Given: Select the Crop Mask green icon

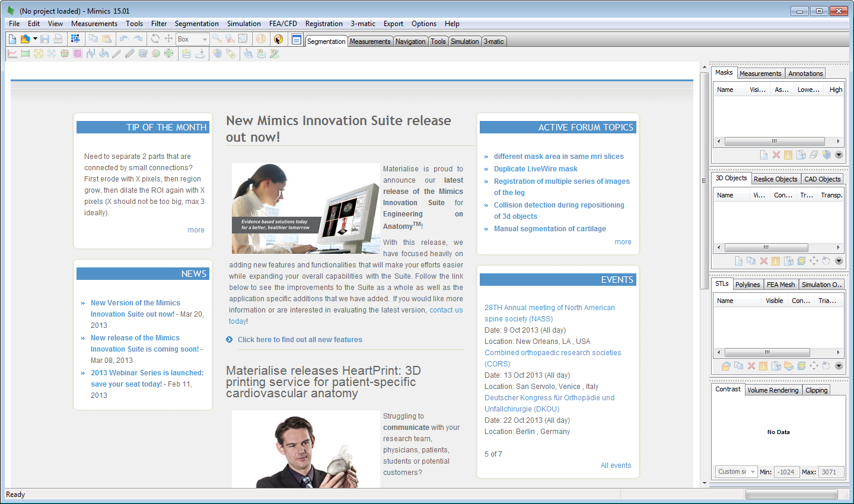Looking at the screenshot, I should pyautogui.click(x=168, y=53).
